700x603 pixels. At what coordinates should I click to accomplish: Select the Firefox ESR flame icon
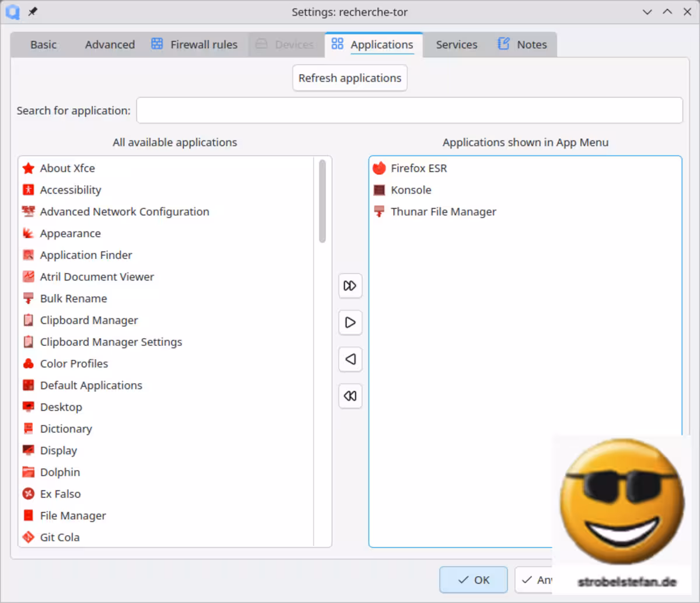point(379,168)
